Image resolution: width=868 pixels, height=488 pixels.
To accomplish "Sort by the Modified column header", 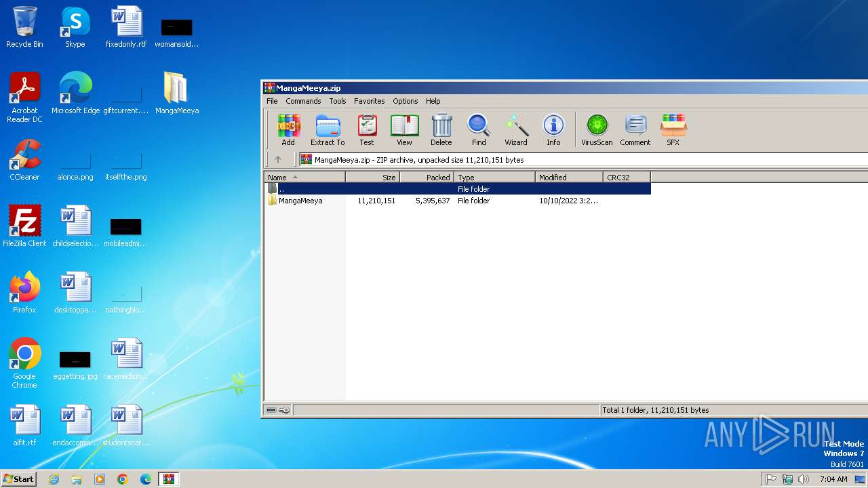I will click(x=569, y=178).
